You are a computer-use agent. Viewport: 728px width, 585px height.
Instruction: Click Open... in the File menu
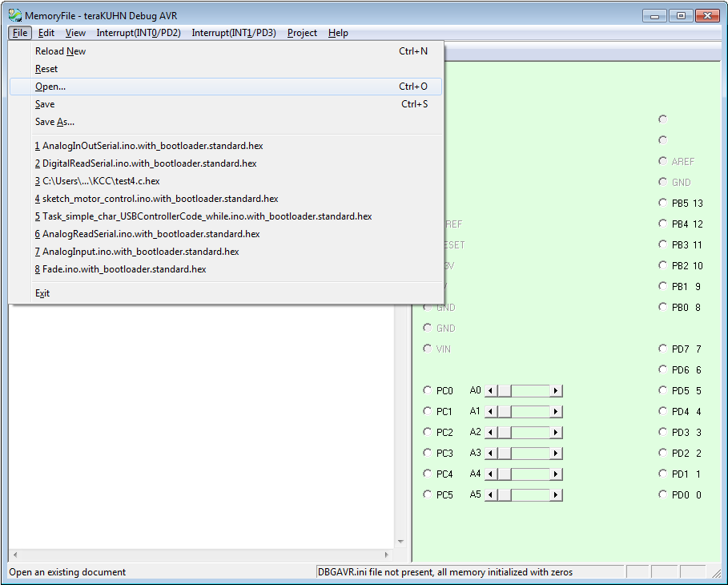tap(50, 87)
